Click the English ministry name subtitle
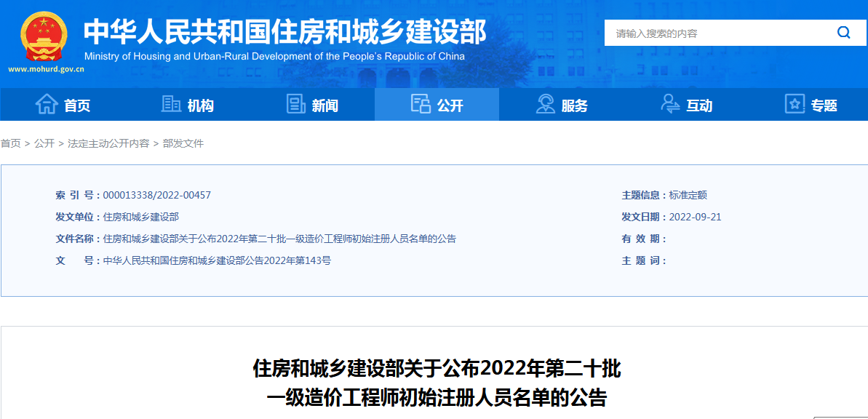868x419 pixels. pos(274,57)
